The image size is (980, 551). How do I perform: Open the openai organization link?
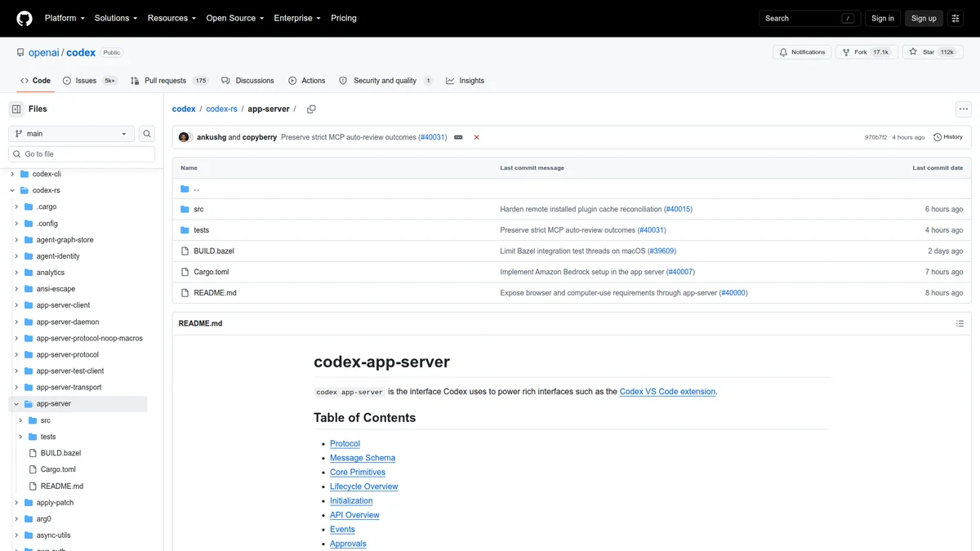tap(42, 52)
